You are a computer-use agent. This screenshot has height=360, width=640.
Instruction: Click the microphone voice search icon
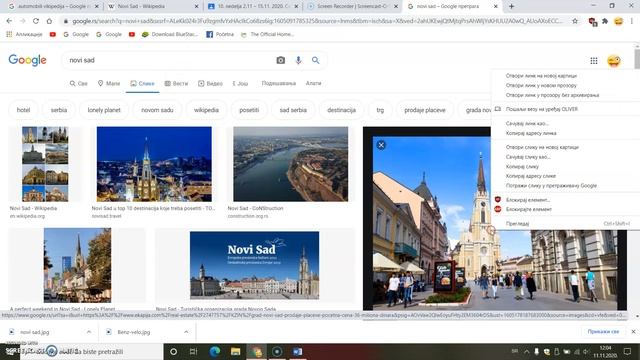pyautogui.click(x=298, y=60)
